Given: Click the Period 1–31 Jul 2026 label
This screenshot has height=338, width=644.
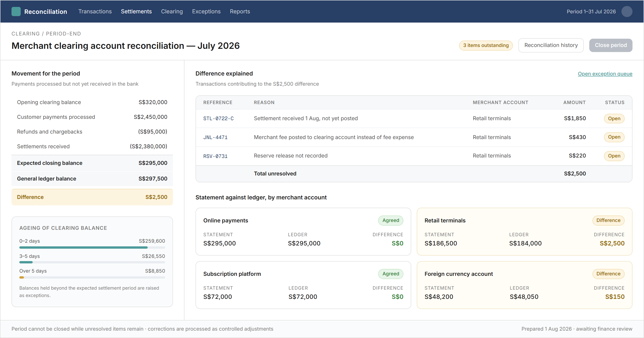Looking at the screenshot, I should (x=591, y=12).
